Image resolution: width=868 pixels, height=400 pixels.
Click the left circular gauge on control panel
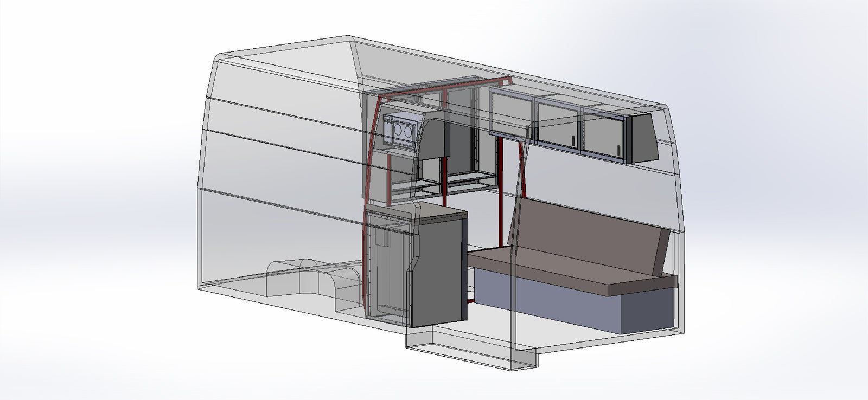pos(398,131)
